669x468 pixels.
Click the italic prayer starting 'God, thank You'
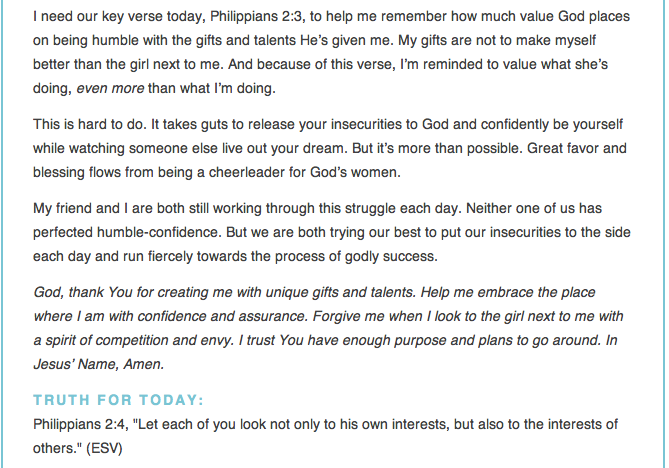[x=329, y=328]
